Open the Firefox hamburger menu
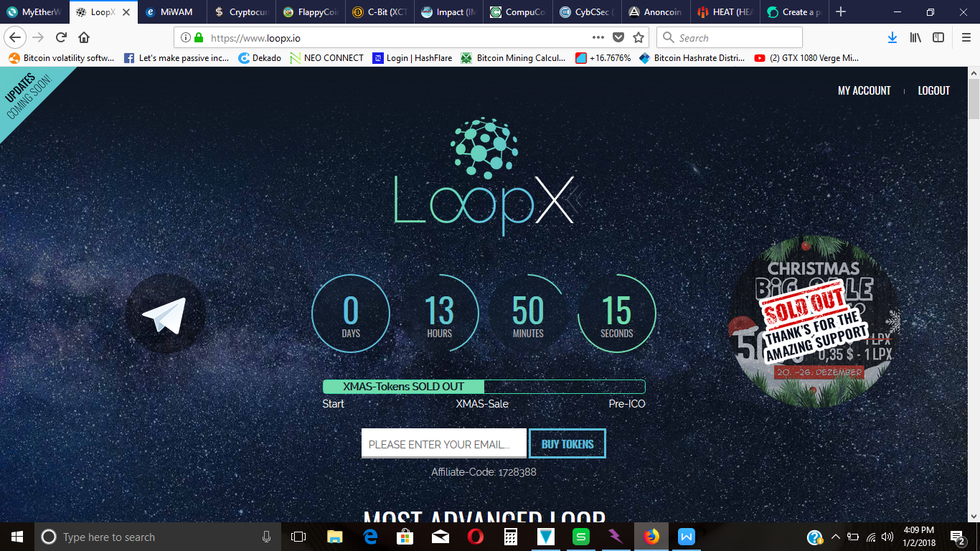This screenshot has width=980, height=551. point(966,38)
